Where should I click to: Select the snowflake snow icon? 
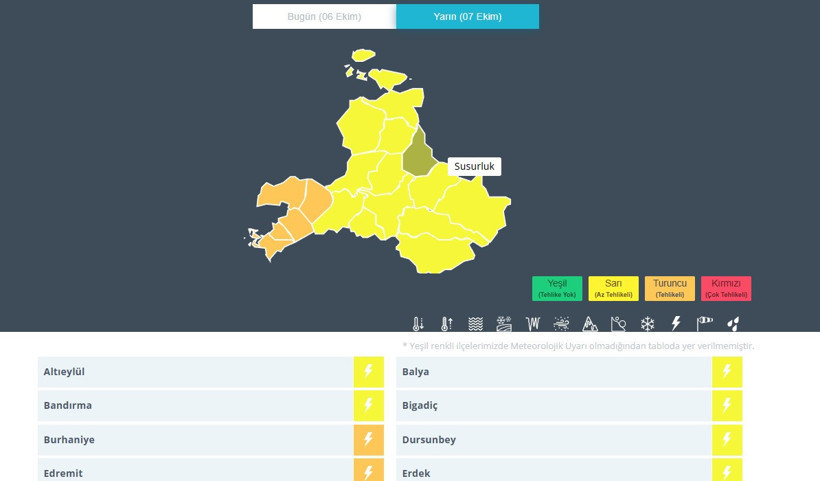pos(647,324)
